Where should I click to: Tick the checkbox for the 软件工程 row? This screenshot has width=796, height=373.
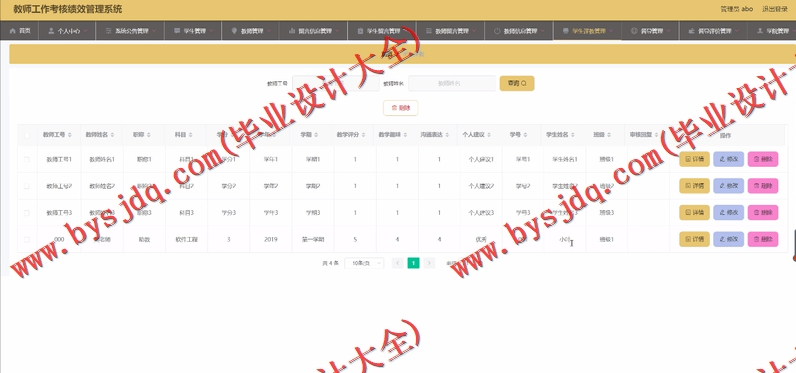point(27,240)
